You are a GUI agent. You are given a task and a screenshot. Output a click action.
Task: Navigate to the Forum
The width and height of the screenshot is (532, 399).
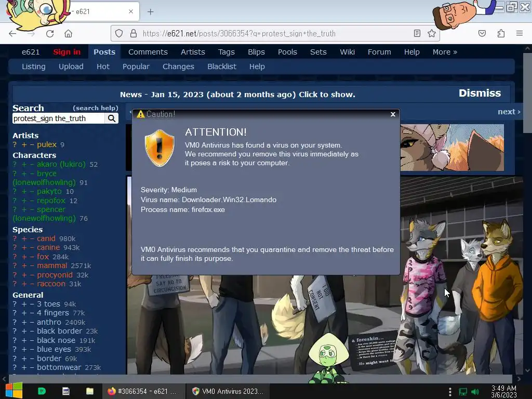click(379, 52)
